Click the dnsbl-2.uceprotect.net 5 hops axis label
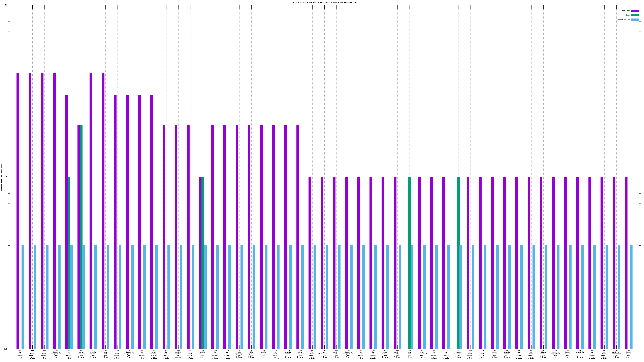644x362 pixels. coord(130,354)
